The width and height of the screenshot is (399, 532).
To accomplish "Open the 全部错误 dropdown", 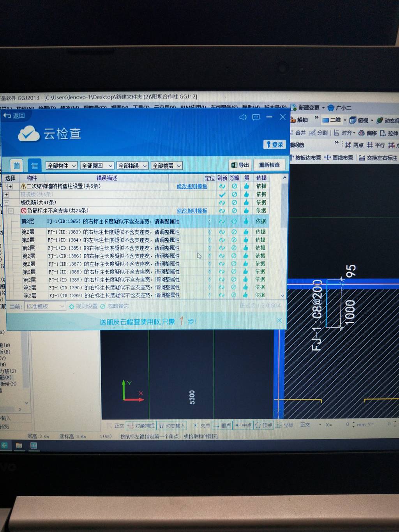I will tap(132, 166).
